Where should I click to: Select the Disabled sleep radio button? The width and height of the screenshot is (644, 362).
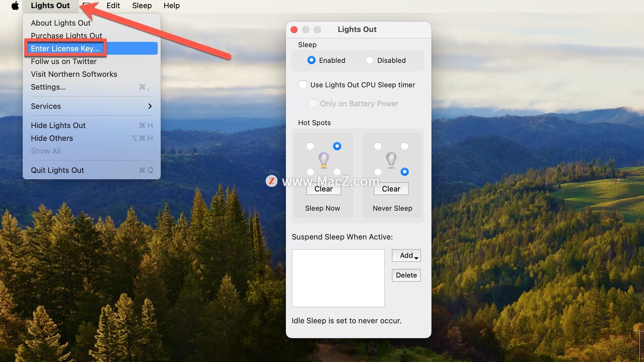click(370, 60)
